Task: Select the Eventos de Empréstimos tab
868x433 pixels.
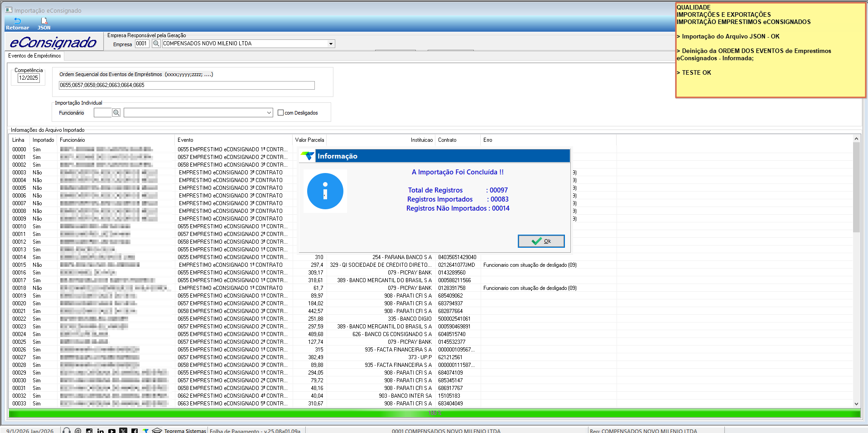Action: pos(34,56)
